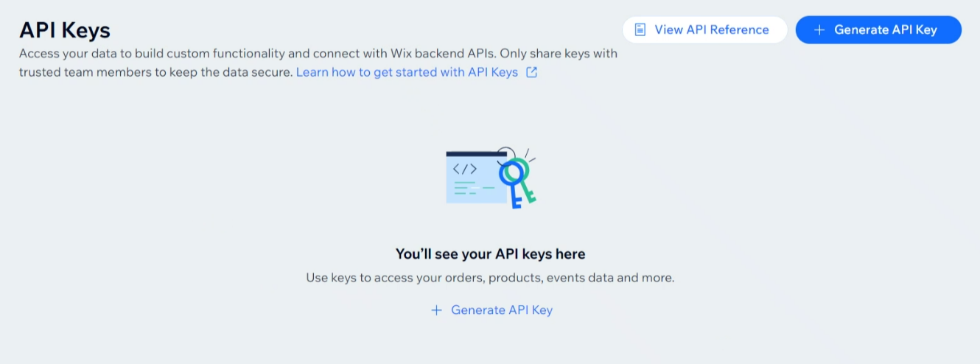
Task: Click the "Use keys to access your orders" text
Action: (490, 278)
